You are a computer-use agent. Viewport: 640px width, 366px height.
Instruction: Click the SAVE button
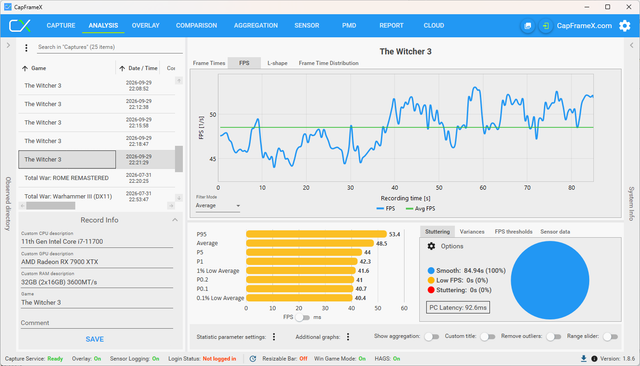tap(95, 339)
